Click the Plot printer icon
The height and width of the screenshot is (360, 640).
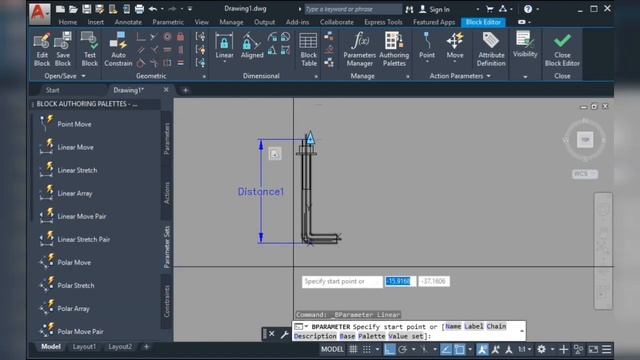[x=139, y=9]
